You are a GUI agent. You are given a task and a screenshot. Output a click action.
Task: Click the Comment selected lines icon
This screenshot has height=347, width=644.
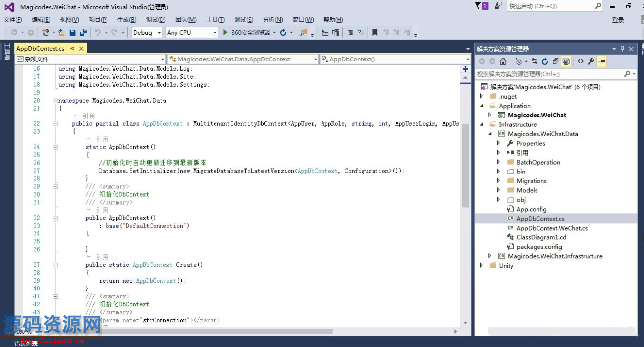(x=350, y=33)
